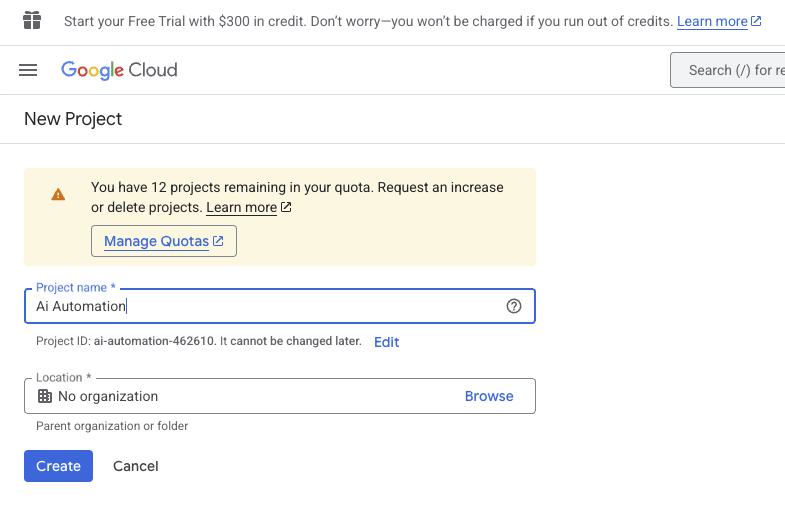Click the orange warning triangle icon
785x509 pixels.
(x=58, y=194)
